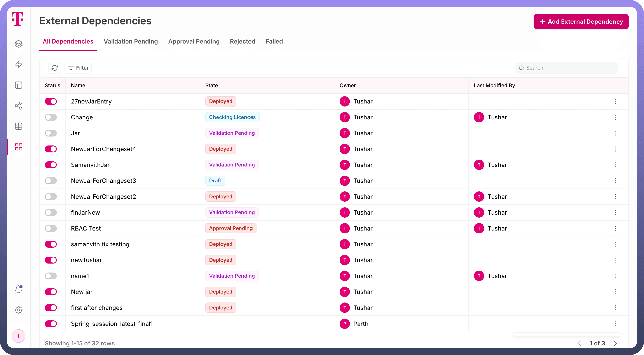Click the refresh icon beside Filter
Viewport: 644px width, 355px height.
(55, 68)
